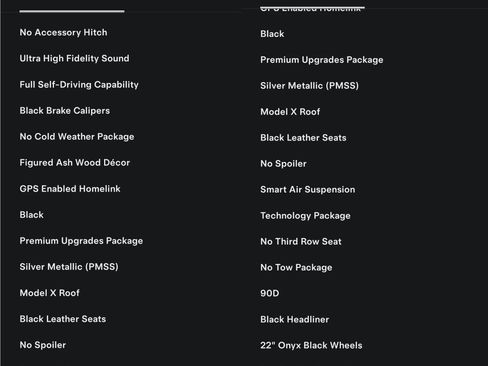488x366 pixels.
Task: Choose No Third Row Seat item
Action: 301,242
